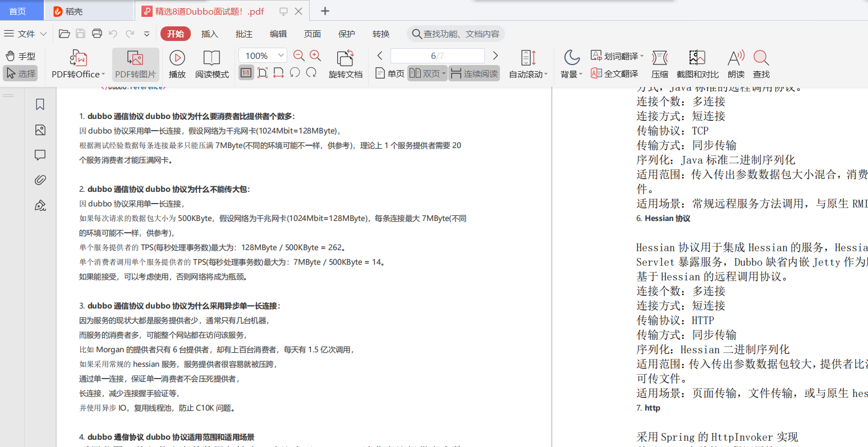Expand the PDF转Office dropdown arrow
This screenshot has height=447, width=868.
(103, 74)
